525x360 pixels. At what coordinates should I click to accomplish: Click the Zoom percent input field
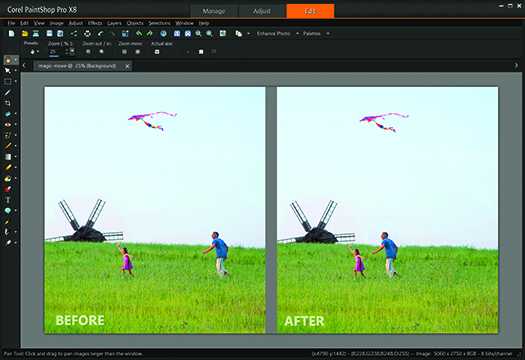tap(56, 52)
